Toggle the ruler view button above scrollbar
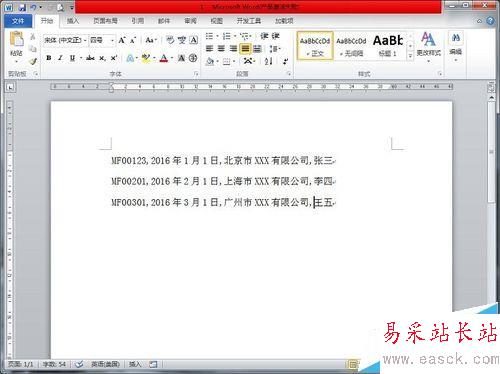This screenshot has height=374, width=500. click(x=491, y=87)
